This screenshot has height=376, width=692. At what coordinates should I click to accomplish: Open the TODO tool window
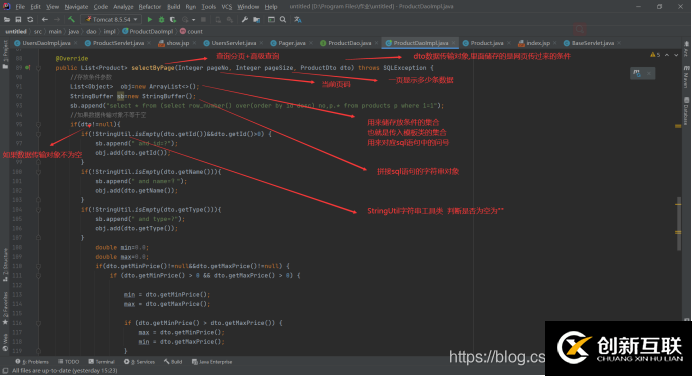click(69, 362)
